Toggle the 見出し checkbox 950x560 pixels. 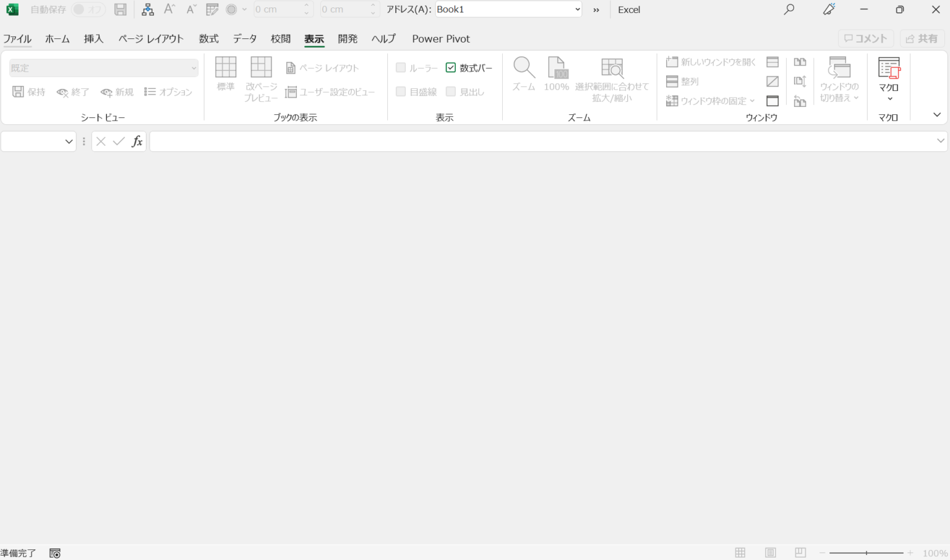coord(451,91)
